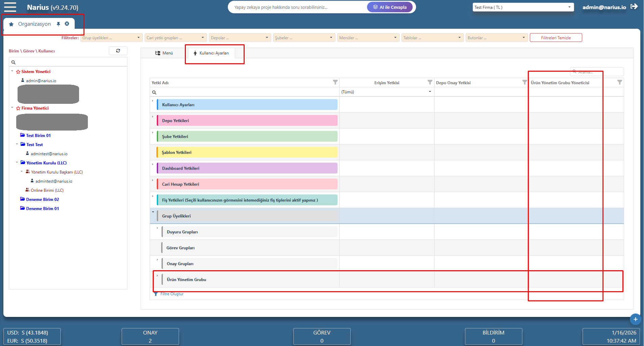This screenshot has height=346, width=644.
Task: Expand the Ürün Yönetim Grubu row
Action: (157, 276)
